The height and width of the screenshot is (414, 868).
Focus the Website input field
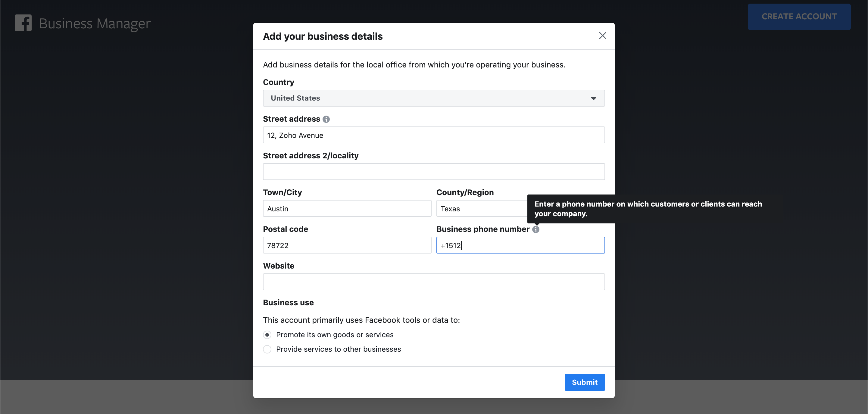(433, 282)
